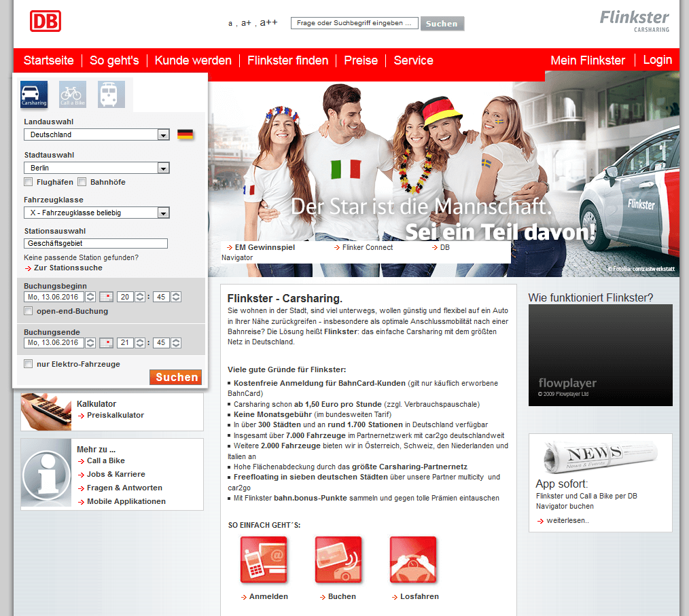Viewport: 689px width, 616px height.
Task: Open the Service menu item
Action: click(x=414, y=60)
